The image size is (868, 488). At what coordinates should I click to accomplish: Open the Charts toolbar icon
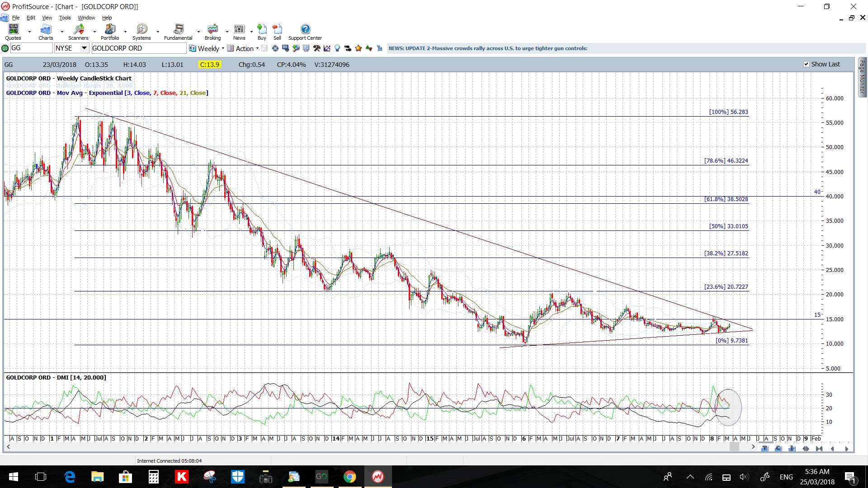coord(46,29)
